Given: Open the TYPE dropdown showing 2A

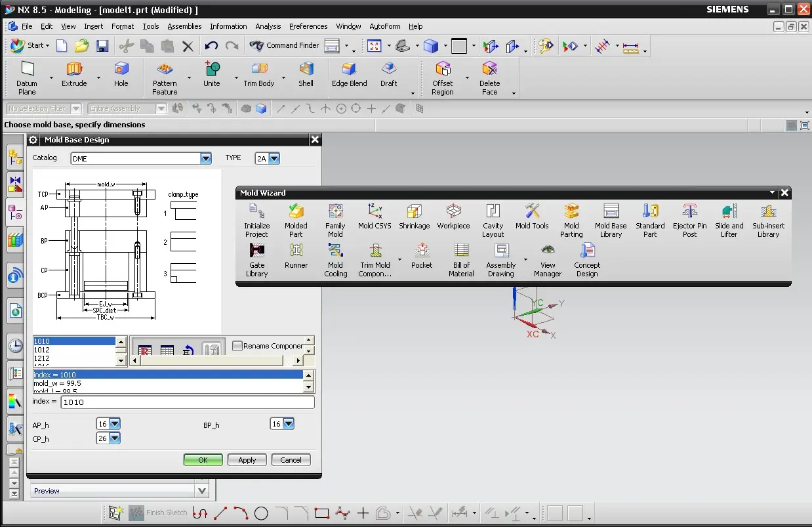Looking at the screenshot, I should (274, 158).
